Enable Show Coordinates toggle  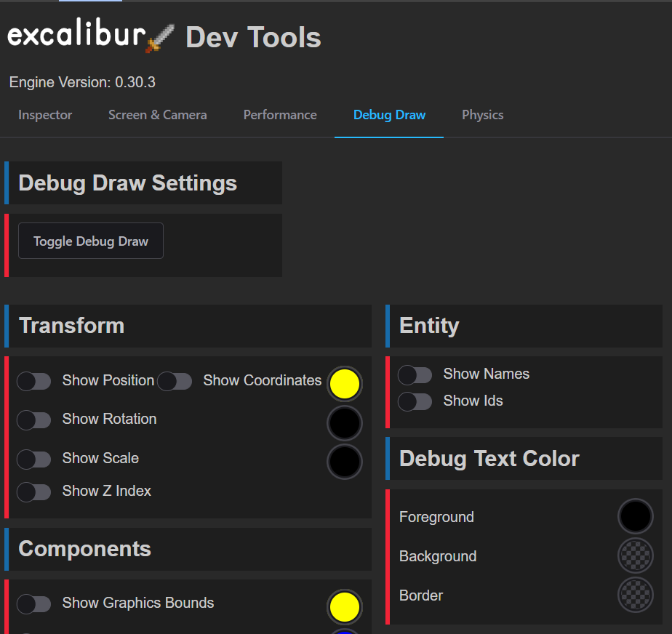pyautogui.click(x=175, y=381)
